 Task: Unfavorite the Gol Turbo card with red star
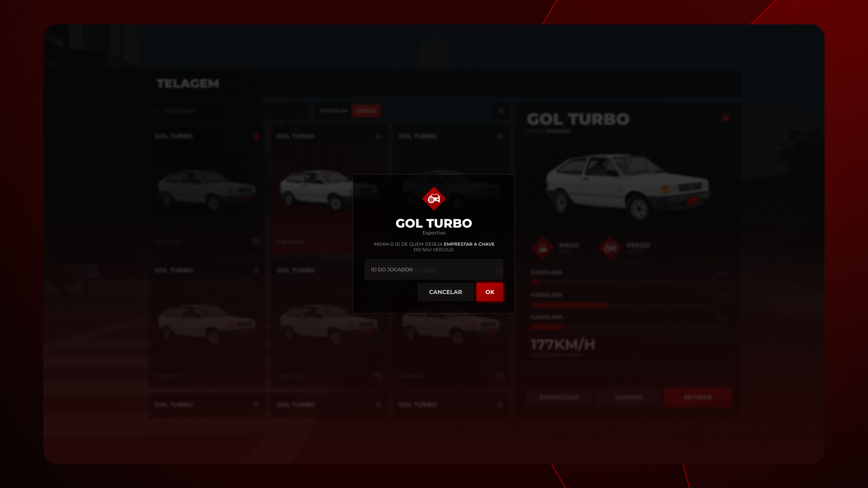click(256, 136)
